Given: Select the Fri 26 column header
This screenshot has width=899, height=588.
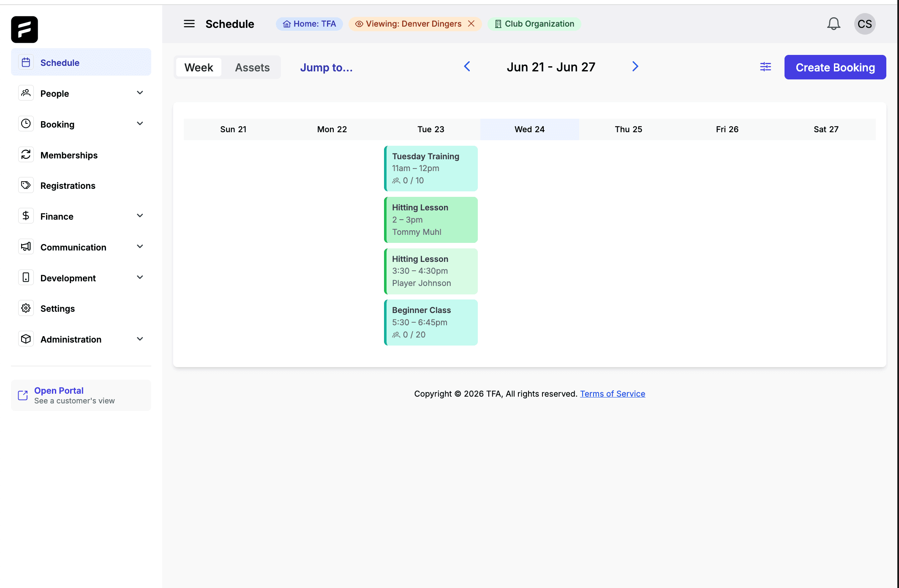Looking at the screenshot, I should (x=727, y=129).
